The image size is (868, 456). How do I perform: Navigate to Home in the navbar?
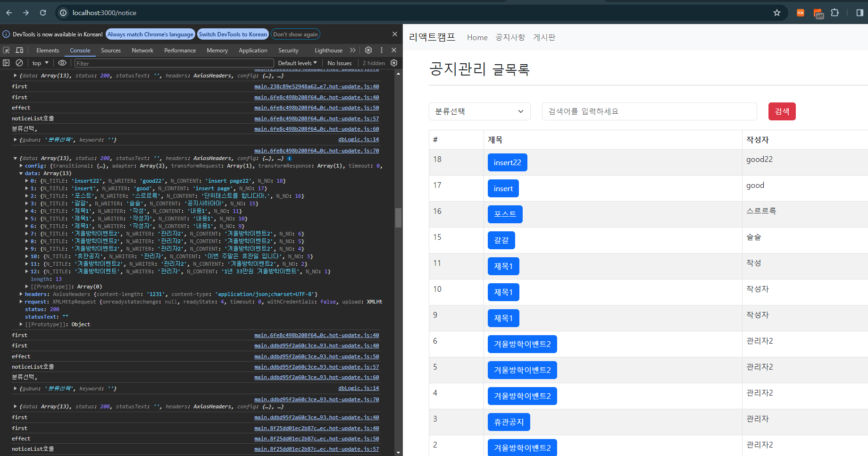(x=477, y=37)
